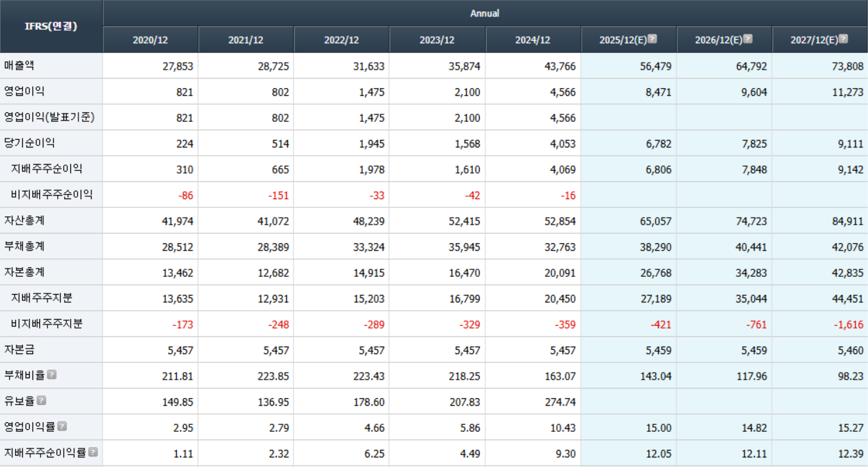Click 매출액 value 43,766 for 2024/12

560,67
